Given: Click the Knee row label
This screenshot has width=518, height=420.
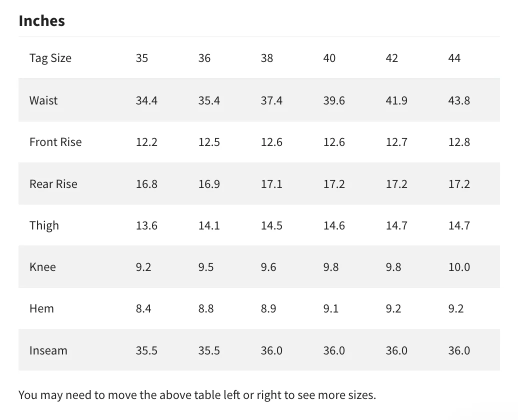Looking at the screenshot, I should (42, 267).
